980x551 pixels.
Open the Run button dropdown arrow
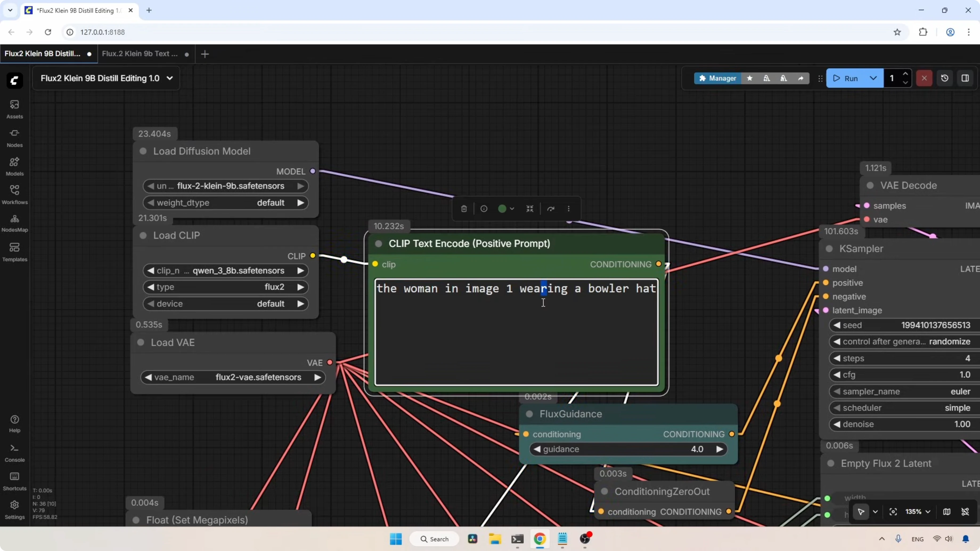(873, 78)
